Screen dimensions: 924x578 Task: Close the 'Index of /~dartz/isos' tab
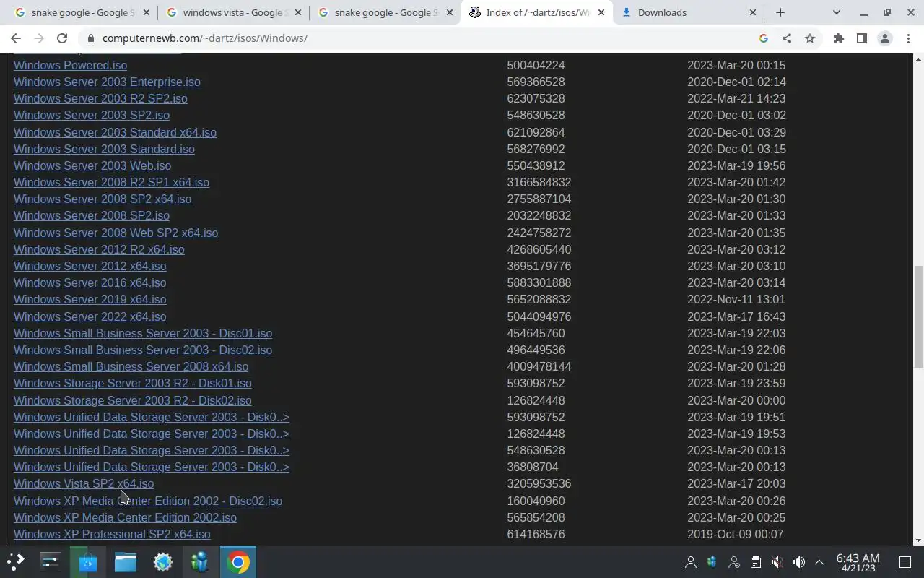(601, 12)
